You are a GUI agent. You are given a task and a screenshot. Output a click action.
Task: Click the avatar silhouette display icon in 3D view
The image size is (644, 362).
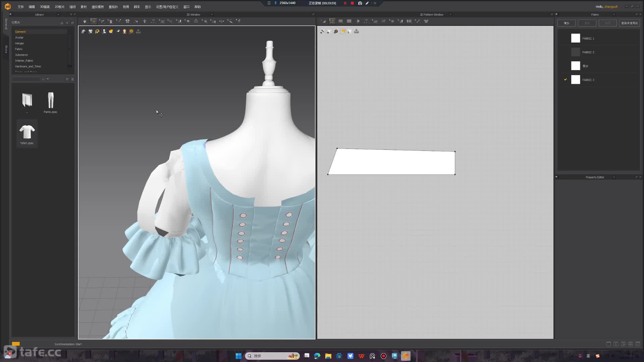pos(104,31)
